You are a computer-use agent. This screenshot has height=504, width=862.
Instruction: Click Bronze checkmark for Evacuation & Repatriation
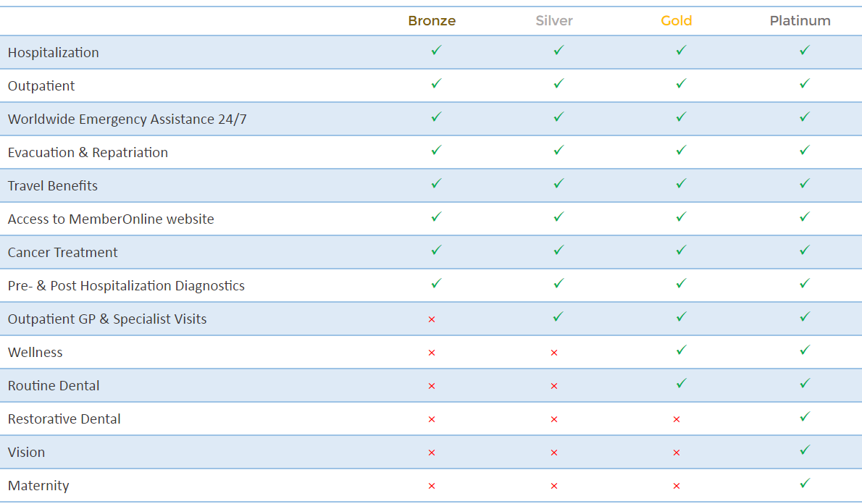[437, 150]
